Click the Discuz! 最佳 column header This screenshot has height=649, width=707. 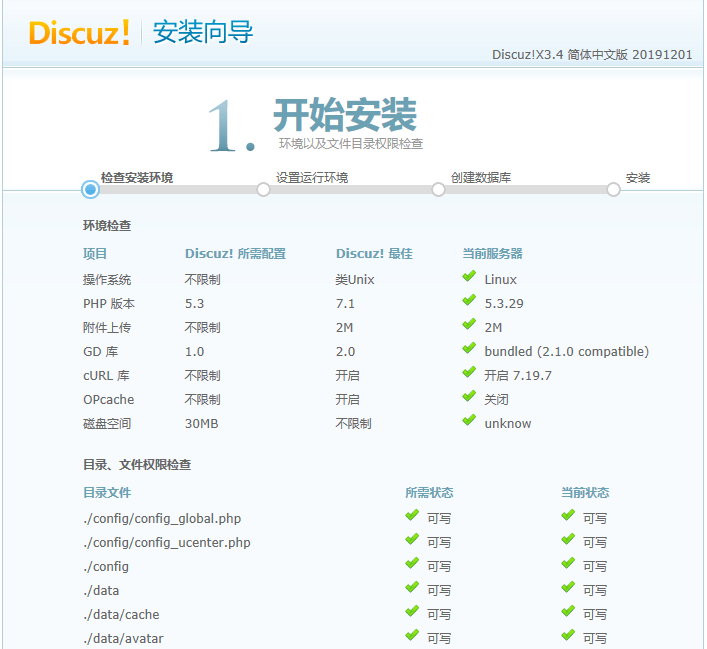tap(374, 253)
